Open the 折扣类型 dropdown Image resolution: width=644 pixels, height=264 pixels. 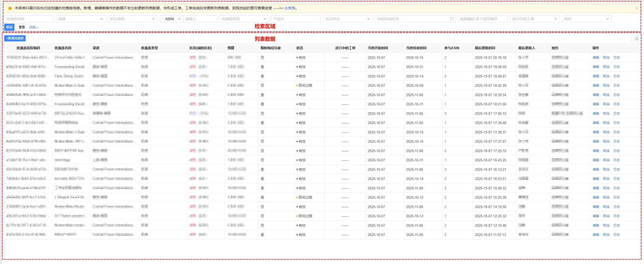[x=133, y=19]
